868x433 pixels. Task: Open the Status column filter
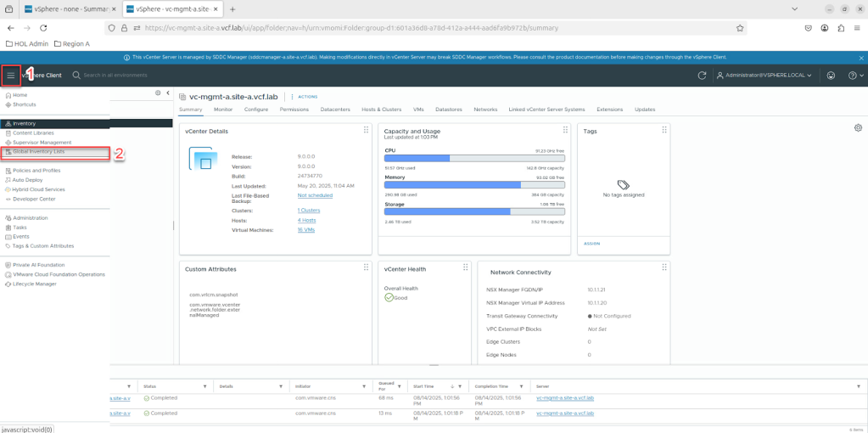click(204, 386)
